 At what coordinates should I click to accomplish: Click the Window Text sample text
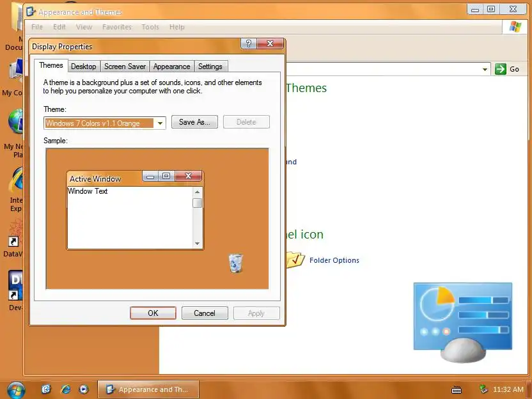pos(88,191)
